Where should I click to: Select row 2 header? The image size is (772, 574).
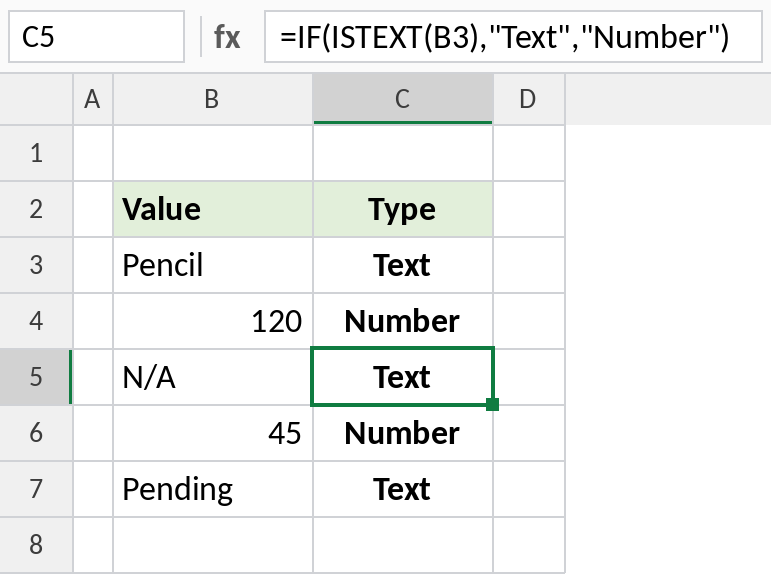coord(36,209)
